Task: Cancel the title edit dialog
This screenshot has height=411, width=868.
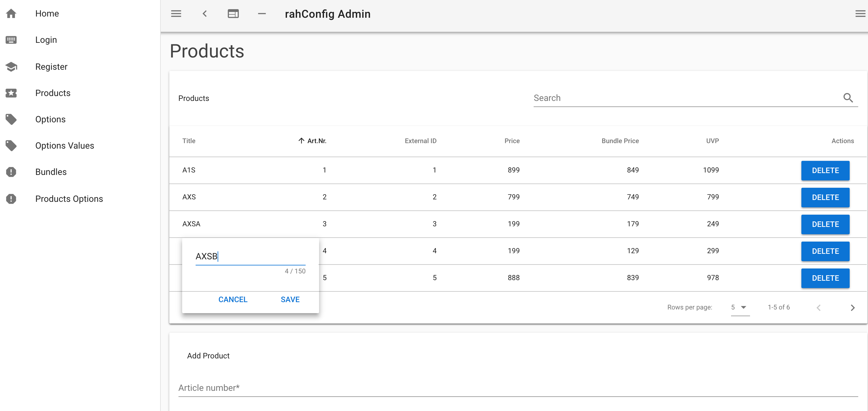Action: 233,299
